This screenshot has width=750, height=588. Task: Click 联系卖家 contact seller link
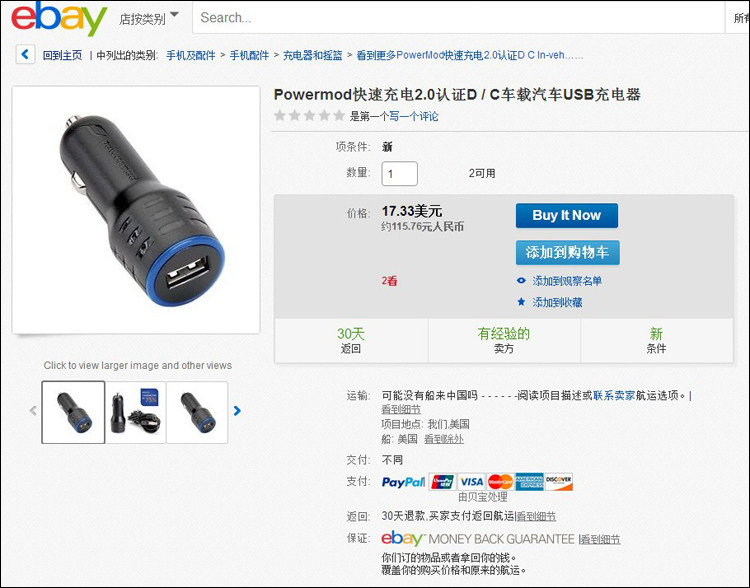[614, 395]
